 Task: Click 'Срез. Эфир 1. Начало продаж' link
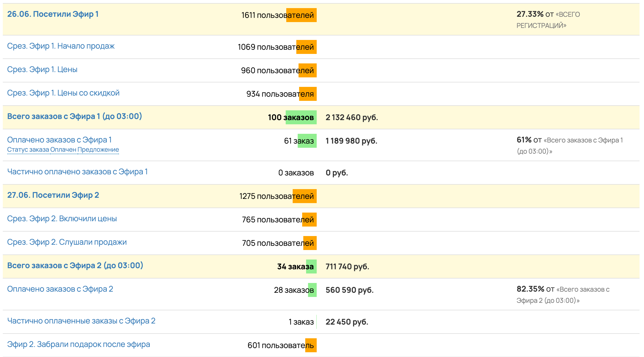tap(61, 46)
